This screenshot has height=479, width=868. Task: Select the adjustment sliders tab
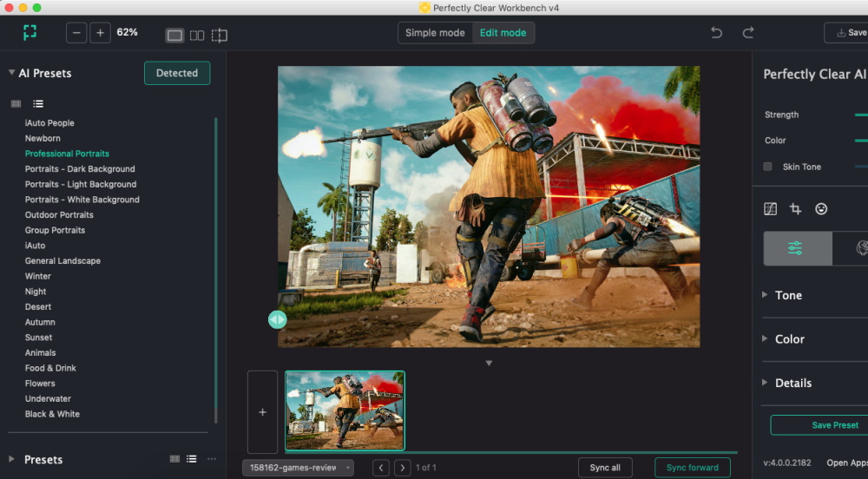coord(797,248)
